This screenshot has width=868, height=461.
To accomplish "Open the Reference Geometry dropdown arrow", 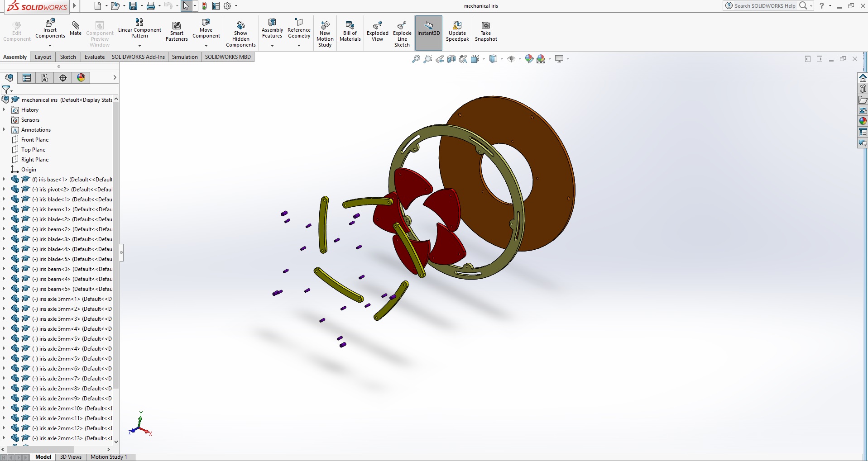I will click(299, 46).
